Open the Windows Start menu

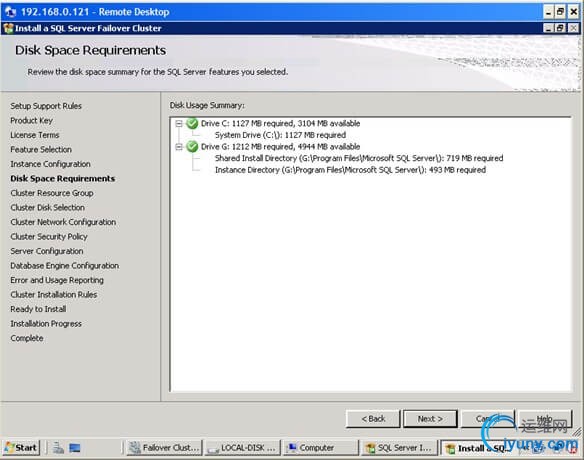[21, 447]
